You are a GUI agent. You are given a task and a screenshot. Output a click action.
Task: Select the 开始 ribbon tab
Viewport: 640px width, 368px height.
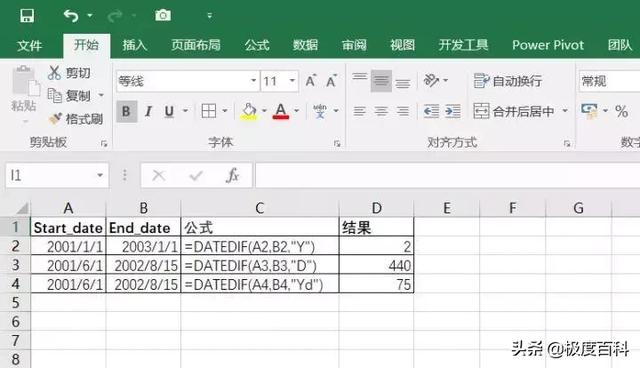click(x=87, y=45)
